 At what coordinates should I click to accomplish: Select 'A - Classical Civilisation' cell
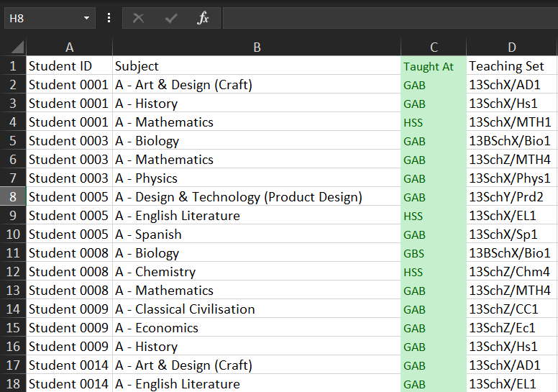(x=257, y=309)
